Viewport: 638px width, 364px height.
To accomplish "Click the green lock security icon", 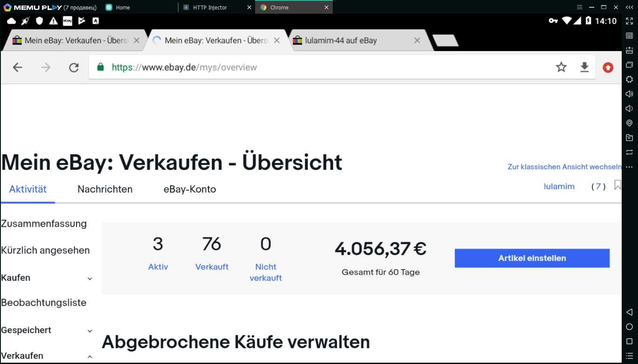I will (x=101, y=67).
